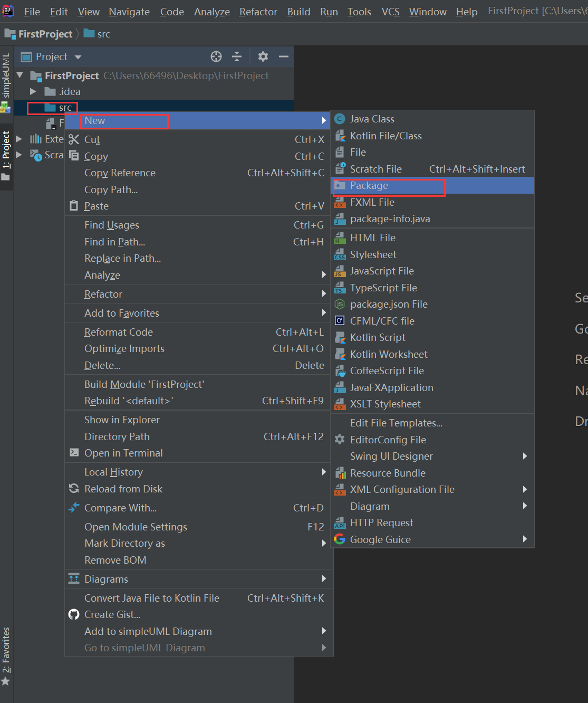Image resolution: width=588 pixels, height=703 pixels.
Task: Expand the .idea folder
Action: click(x=33, y=91)
